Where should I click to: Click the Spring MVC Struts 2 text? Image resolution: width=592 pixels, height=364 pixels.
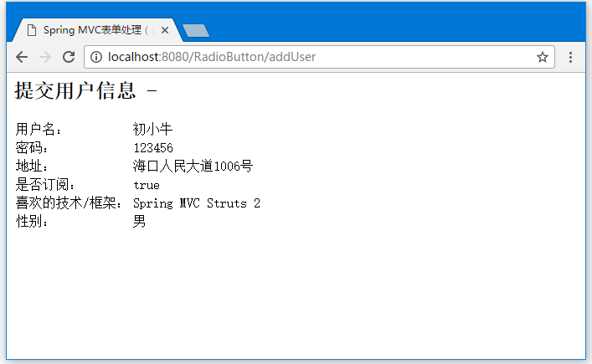point(197,203)
